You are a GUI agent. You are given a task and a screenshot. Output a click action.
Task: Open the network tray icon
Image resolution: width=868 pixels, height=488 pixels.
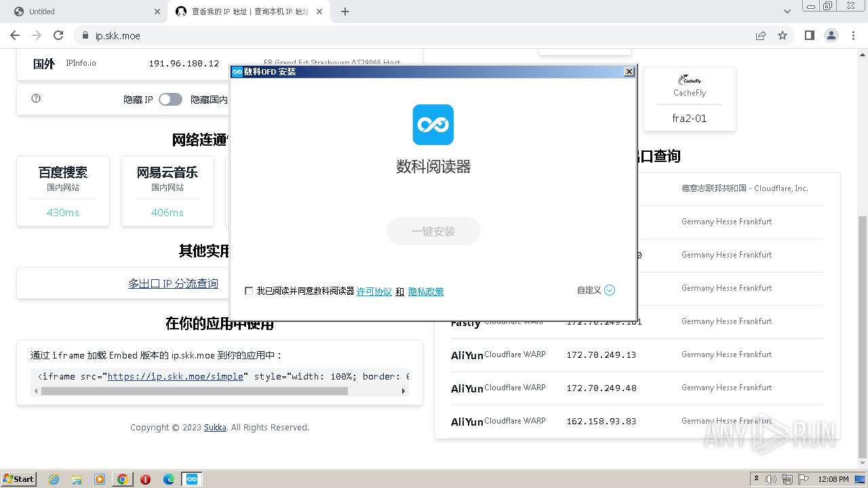(x=788, y=479)
